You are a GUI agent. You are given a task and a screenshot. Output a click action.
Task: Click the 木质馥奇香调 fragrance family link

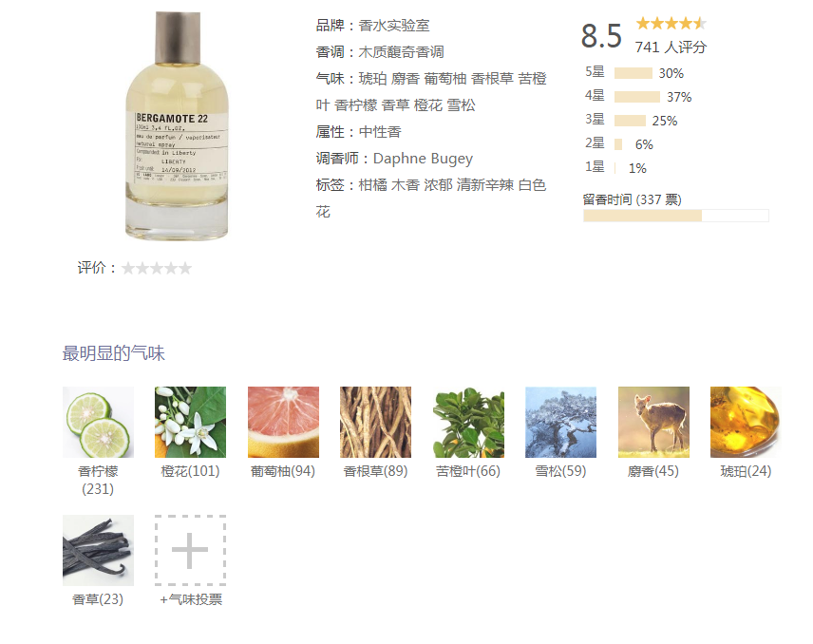[402, 52]
